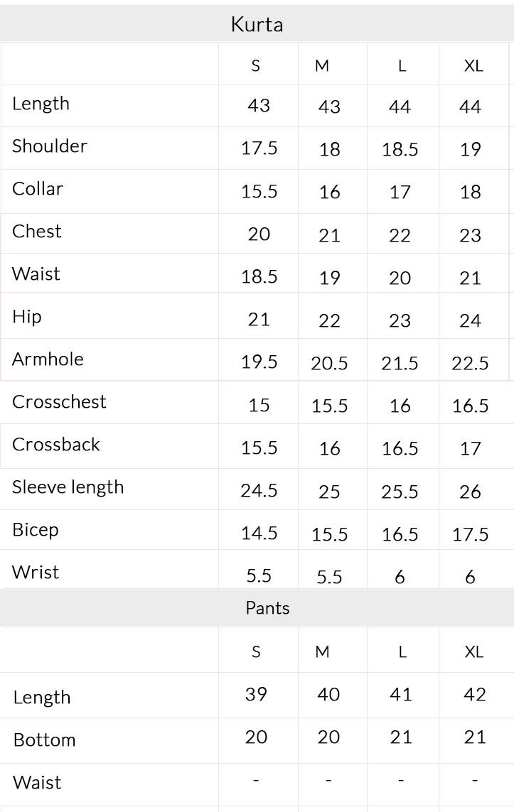Select the Sleeve length row label
514x812 pixels.
pyautogui.click(x=68, y=487)
